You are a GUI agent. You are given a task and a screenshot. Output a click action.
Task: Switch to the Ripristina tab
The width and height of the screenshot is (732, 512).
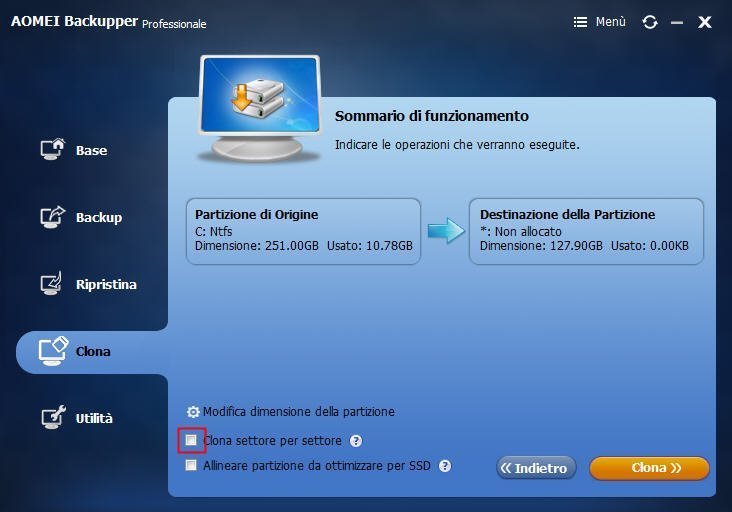[x=106, y=284]
